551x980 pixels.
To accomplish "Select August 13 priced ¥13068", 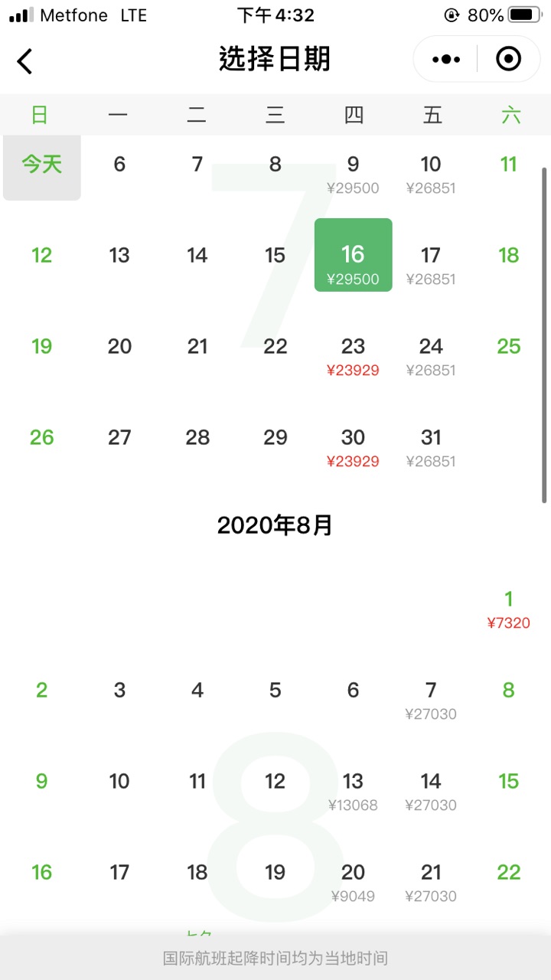I will (x=354, y=792).
